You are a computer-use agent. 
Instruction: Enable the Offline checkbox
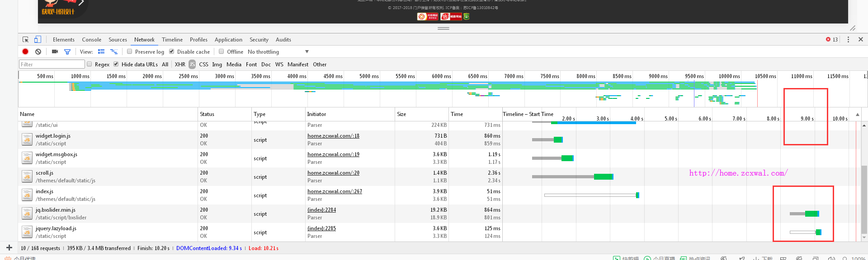click(x=222, y=51)
